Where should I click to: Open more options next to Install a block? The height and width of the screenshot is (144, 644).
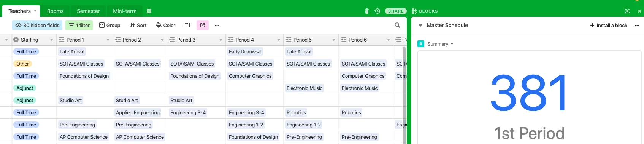click(637, 25)
